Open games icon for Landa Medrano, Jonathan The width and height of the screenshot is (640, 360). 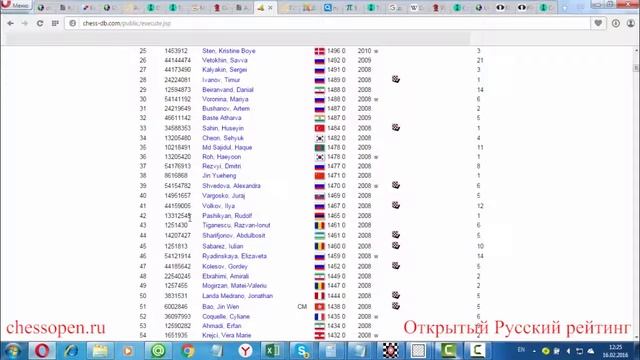click(396, 295)
